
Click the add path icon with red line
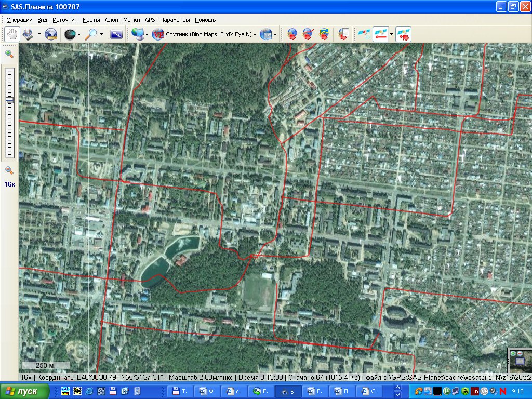point(308,34)
